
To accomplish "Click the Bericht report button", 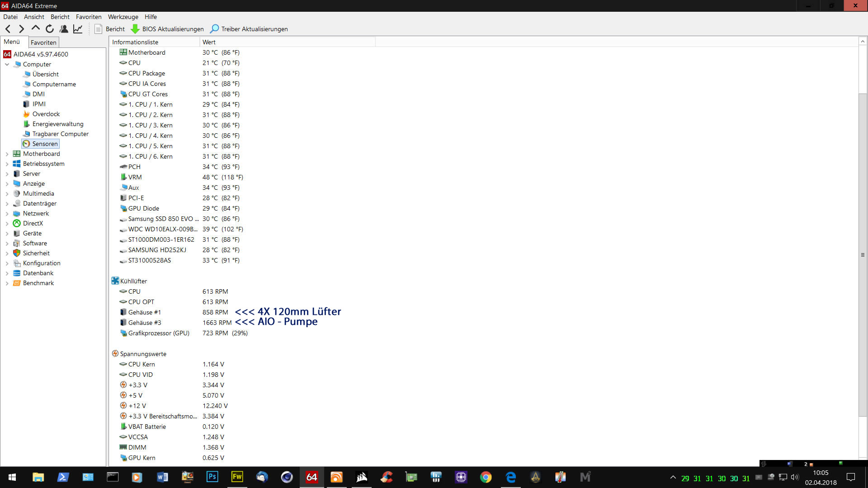I will pos(109,29).
